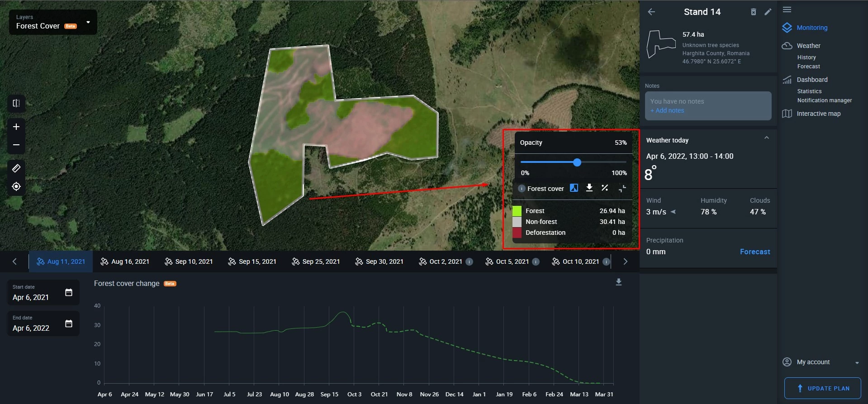Edit Stand 14 with the pencil icon
Screen dimensions: 868x404
768,12
